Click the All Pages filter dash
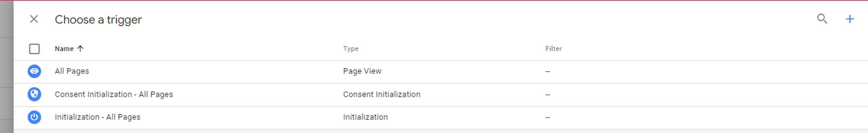 click(x=548, y=71)
